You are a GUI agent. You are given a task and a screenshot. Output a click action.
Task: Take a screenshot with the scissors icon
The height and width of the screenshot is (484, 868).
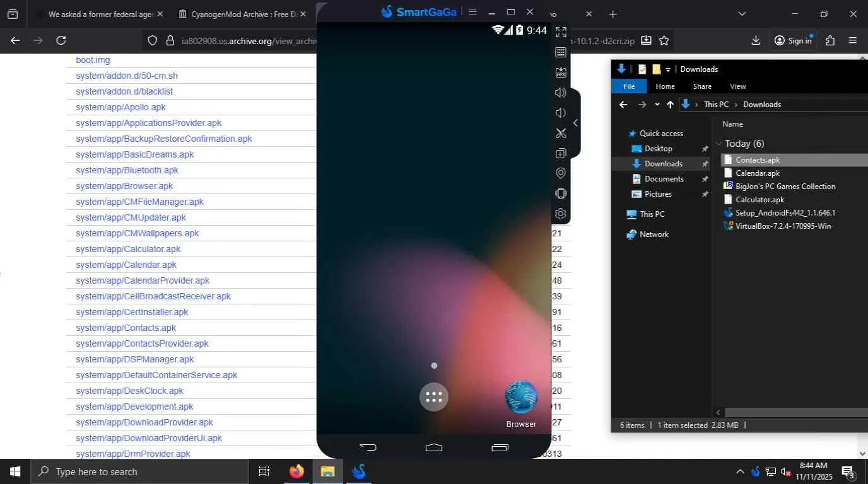561,133
